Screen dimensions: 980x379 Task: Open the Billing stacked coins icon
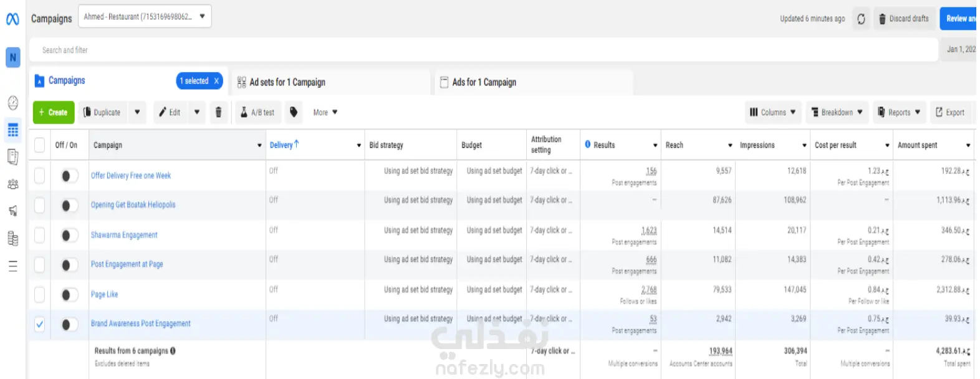click(12, 238)
